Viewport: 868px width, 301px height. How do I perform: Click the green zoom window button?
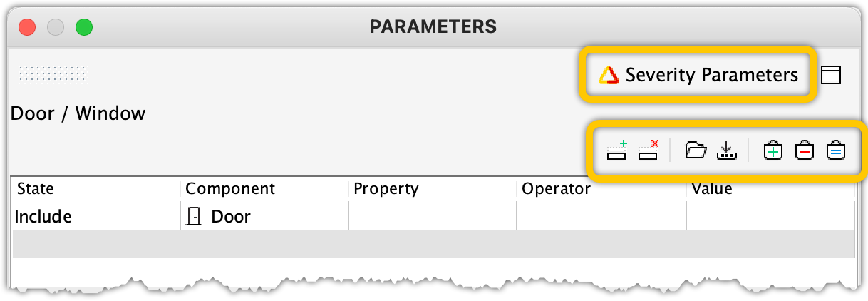(84, 28)
